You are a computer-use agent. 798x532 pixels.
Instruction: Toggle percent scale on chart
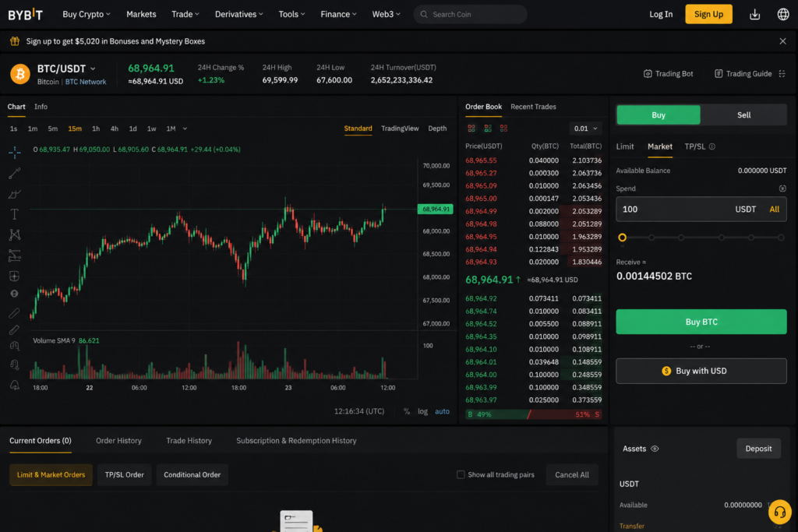(x=407, y=411)
